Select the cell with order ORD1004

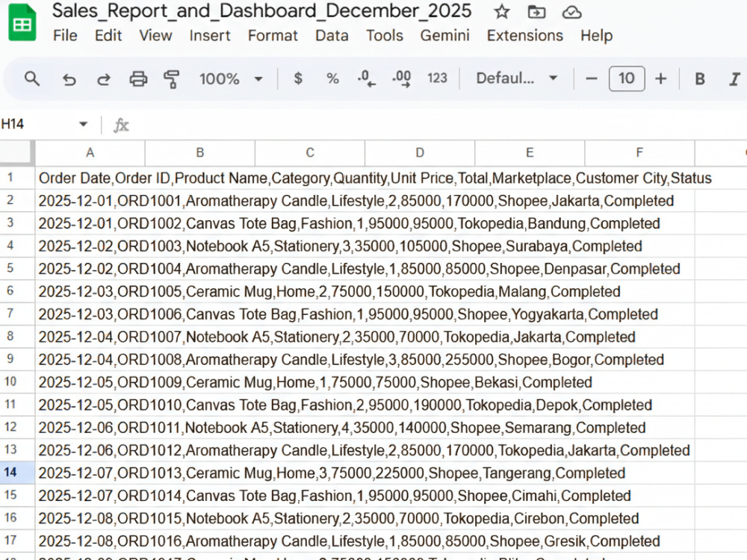pos(90,269)
